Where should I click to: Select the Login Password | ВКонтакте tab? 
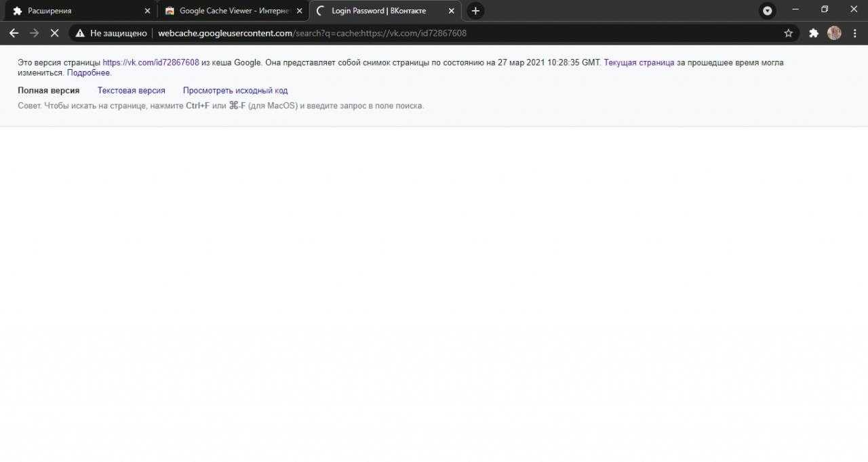coord(380,11)
